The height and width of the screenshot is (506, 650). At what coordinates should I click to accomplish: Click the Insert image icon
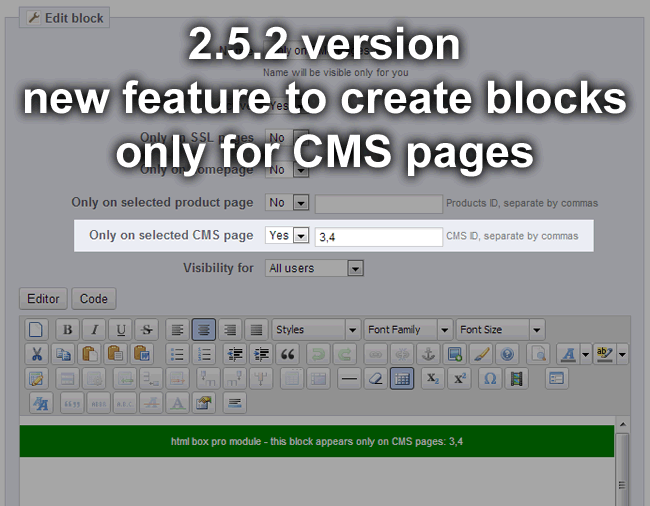click(455, 354)
